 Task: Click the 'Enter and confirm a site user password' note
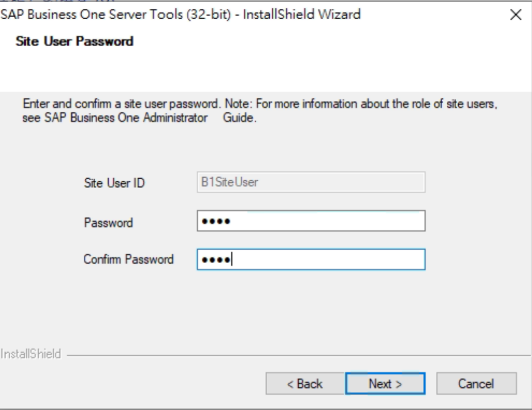pos(260,111)
